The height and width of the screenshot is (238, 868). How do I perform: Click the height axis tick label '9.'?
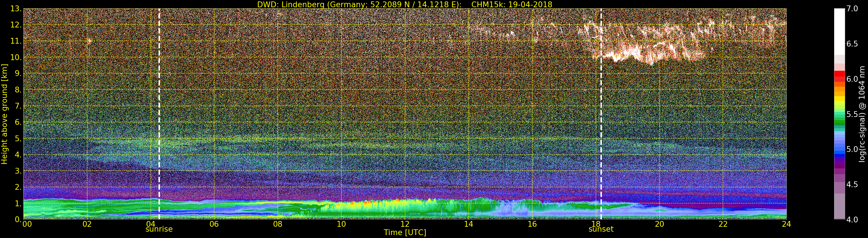pyautogui.click(x=18, y=73)
